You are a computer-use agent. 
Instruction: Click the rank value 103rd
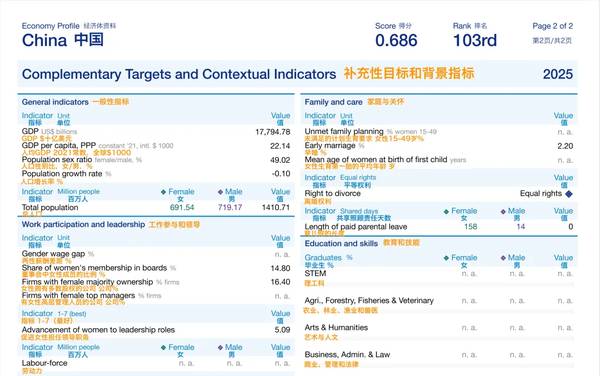pos(475,41)
